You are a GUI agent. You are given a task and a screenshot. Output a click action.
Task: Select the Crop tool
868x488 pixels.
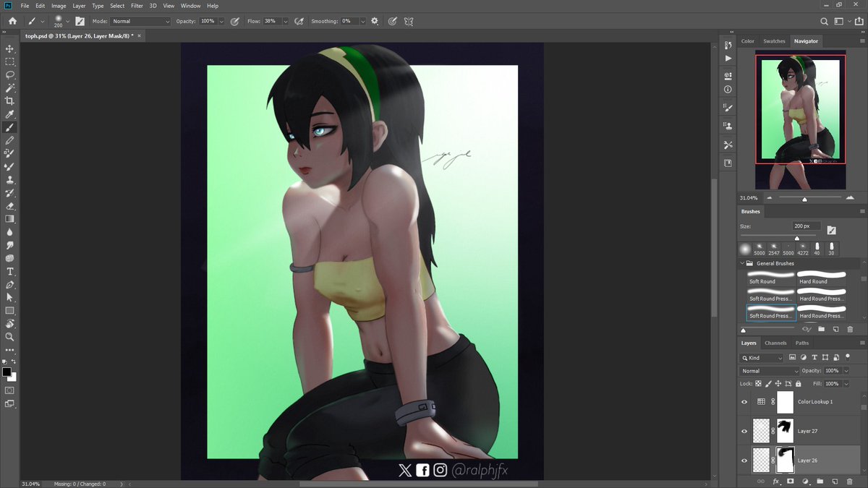coord(10,100)
